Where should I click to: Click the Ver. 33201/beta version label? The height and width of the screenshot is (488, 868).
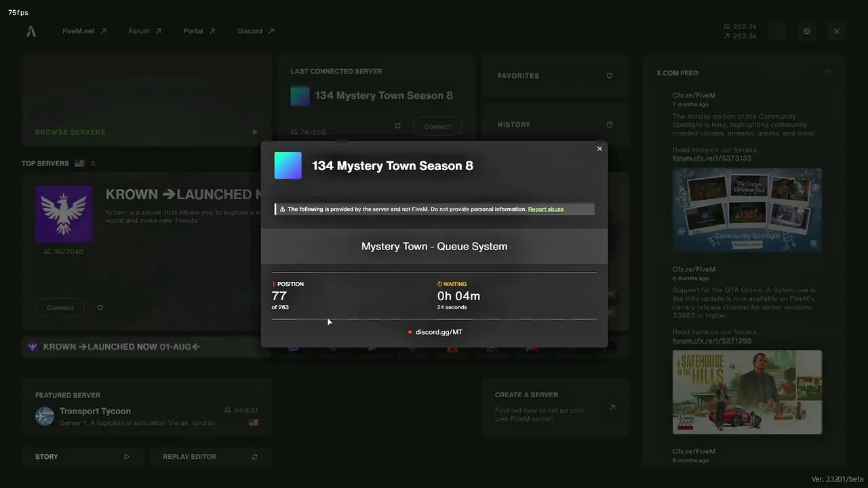point(837,479)
